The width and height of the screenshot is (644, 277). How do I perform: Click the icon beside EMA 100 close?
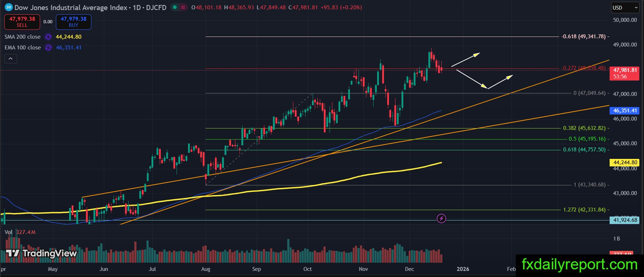click(48, 48)
